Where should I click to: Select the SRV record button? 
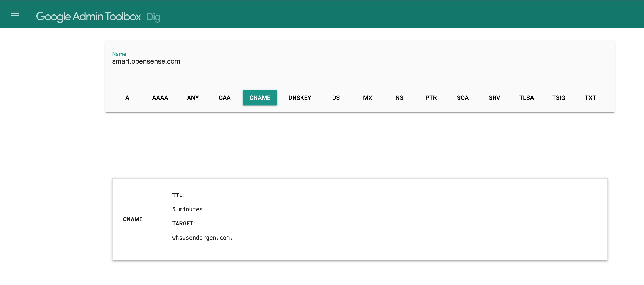(x=494, y=98)
